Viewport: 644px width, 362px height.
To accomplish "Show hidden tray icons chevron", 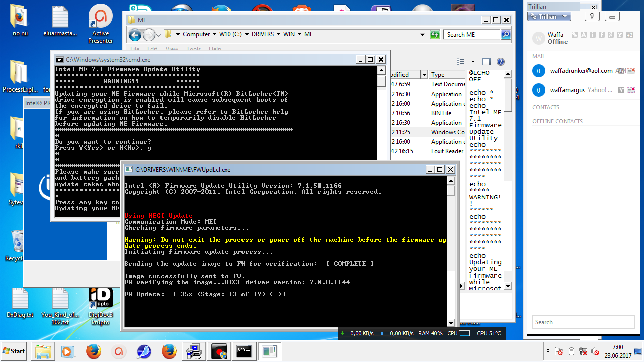I will (x=548, y=351).
